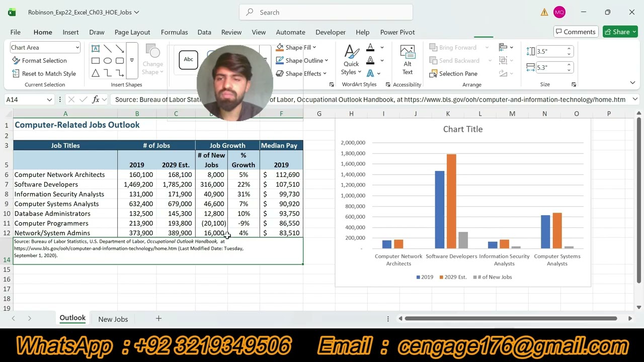Select the Elbow Connector shape

tap(107, 73)
